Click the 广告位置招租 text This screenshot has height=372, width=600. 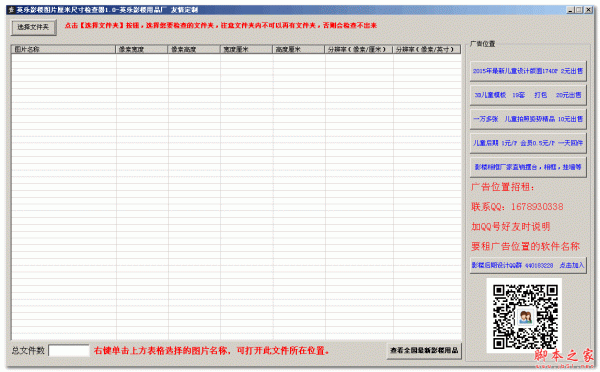pyautogui.click(x=502, y=187)
